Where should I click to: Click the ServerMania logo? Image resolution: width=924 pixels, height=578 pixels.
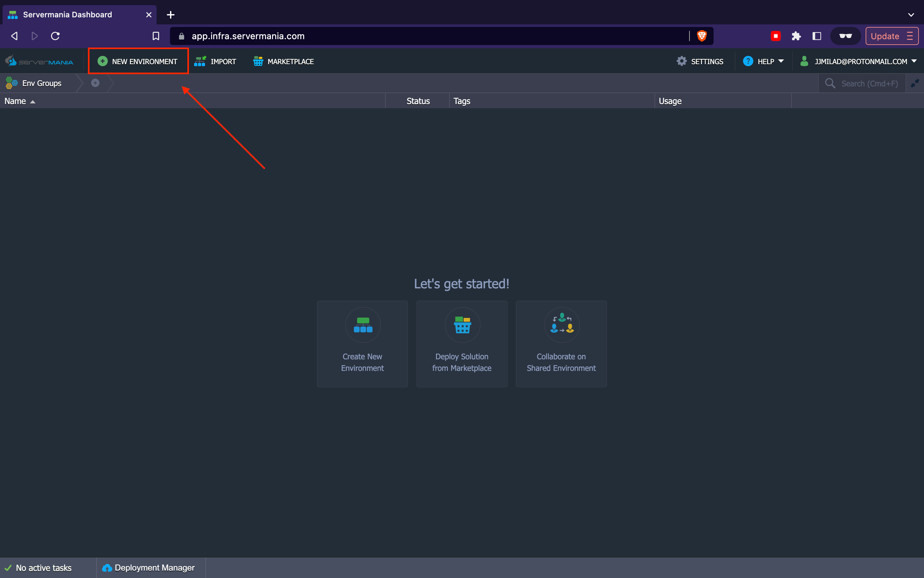click(39, 61)
